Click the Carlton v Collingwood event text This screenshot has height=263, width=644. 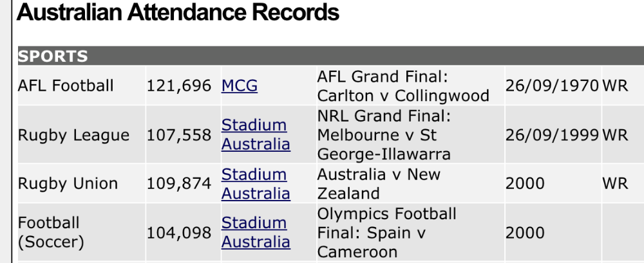click(403, 96)
